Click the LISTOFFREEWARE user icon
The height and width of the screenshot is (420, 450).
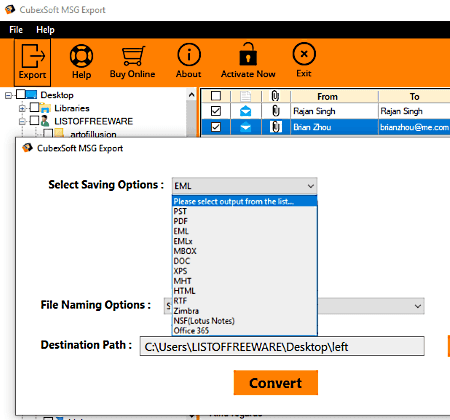(45, 121)
